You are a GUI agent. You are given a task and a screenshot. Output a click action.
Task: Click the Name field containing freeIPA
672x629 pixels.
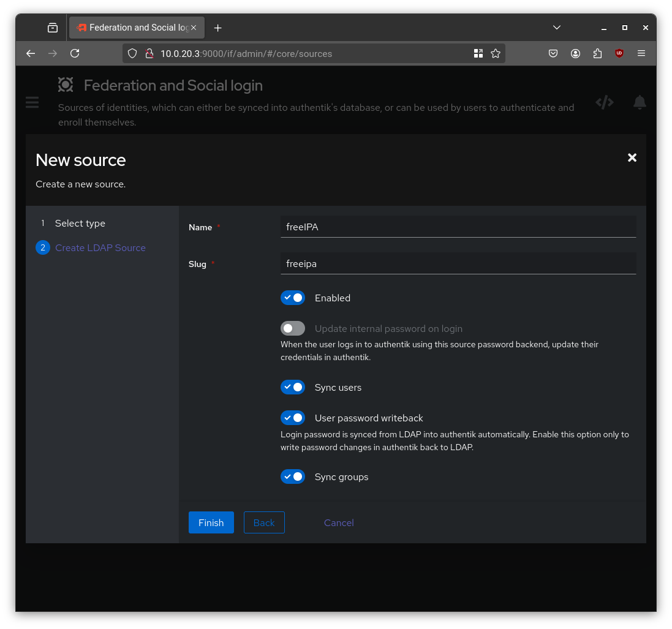458,227
